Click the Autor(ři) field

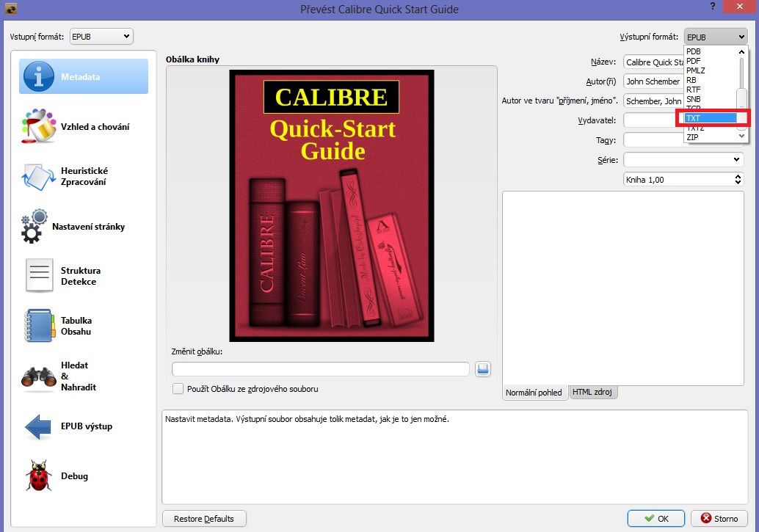click(653, 81)
